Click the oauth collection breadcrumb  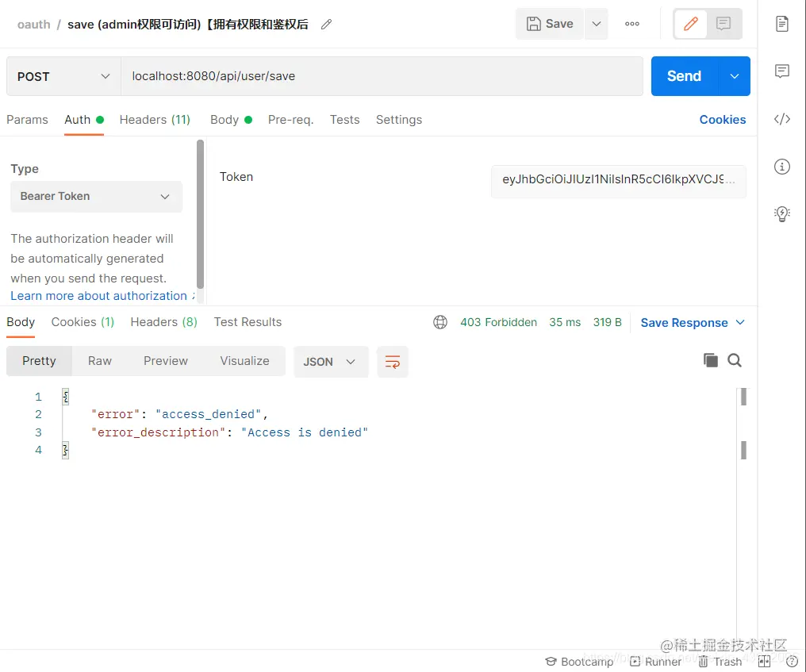coord(34,24)
